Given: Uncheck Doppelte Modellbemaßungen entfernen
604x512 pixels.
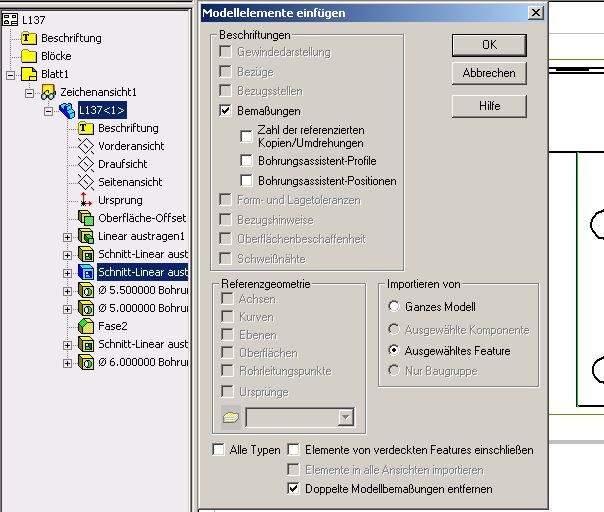Looking at the screenshot, I should click(293, 489).
